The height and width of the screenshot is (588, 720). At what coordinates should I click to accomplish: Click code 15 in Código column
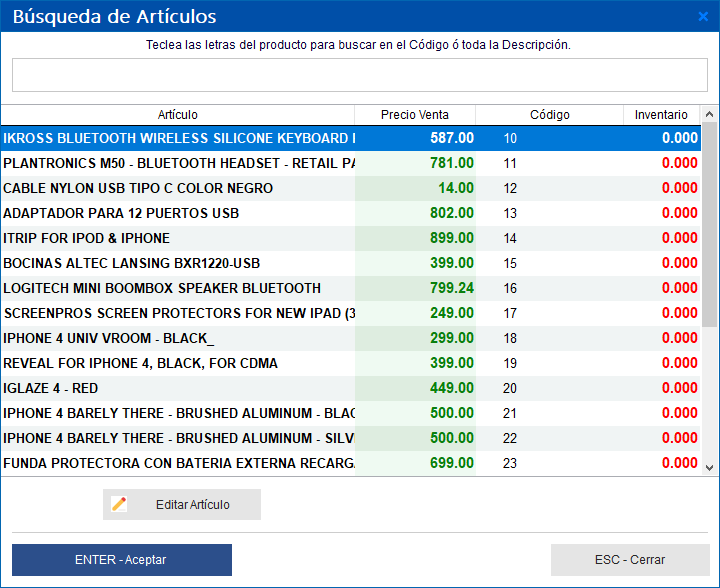[x=510, y=264]
